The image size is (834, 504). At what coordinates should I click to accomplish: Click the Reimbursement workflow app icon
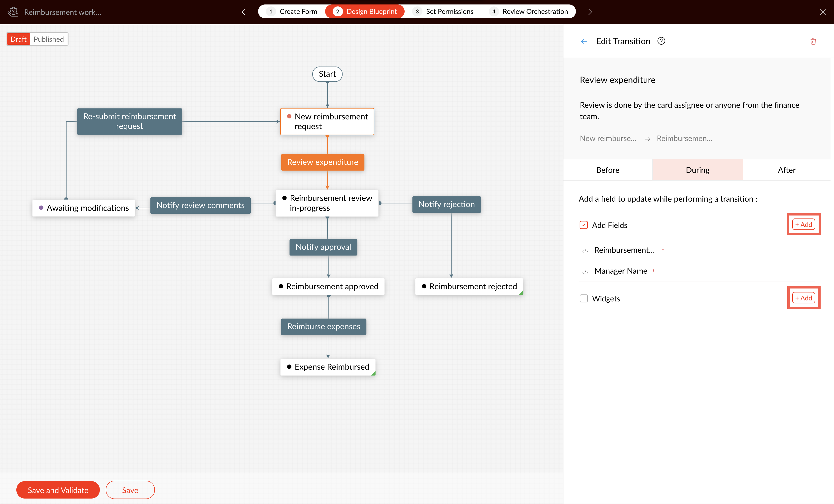pyautogui.click(x=13, y=12)
